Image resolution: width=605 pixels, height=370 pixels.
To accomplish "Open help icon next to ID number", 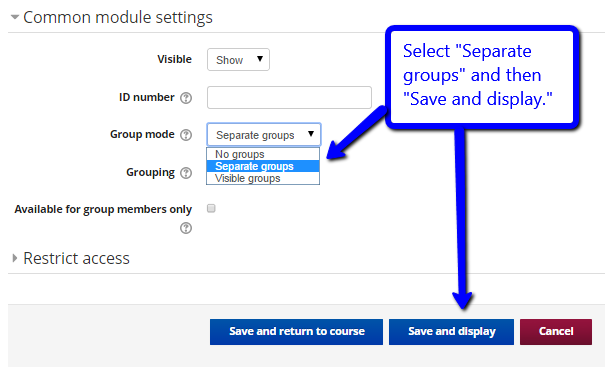I will (x=186, y=98).
